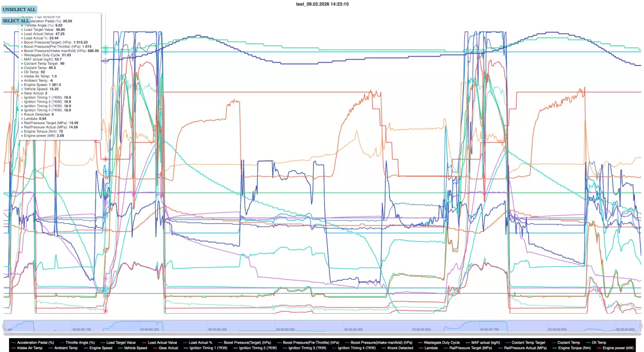This screenshot has height=352, width=644.
Task: Toggle Load Target Value legend entry
Action: pyautogui.click(x=121, y=342)
